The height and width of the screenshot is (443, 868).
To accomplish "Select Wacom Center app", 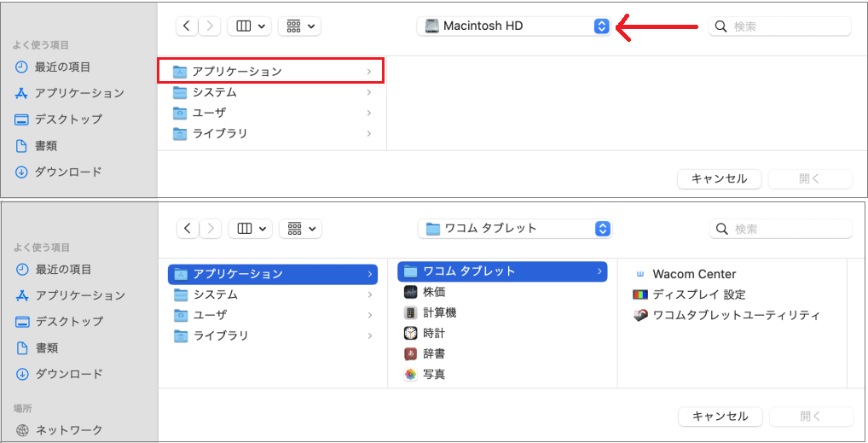I will (686, 274).
